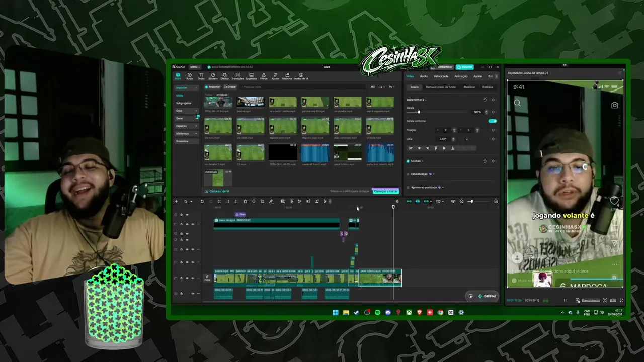
Task: Open the Legendas panel
Action: pyautogui.click(x=251, y=76)
